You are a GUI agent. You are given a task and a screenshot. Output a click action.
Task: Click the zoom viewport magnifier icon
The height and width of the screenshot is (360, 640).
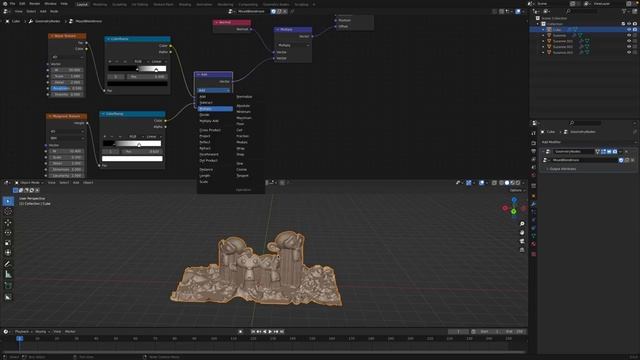click(x=522, y=224)
